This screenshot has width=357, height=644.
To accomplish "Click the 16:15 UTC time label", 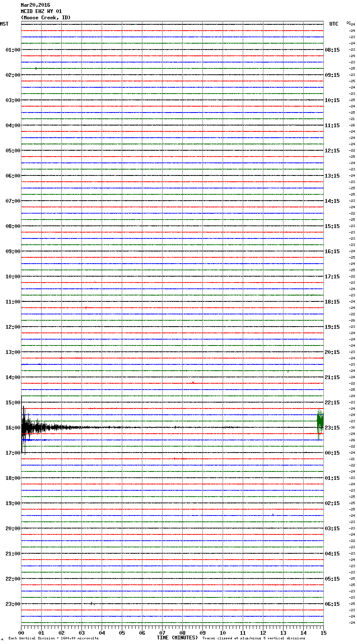I will coord(332,251).
